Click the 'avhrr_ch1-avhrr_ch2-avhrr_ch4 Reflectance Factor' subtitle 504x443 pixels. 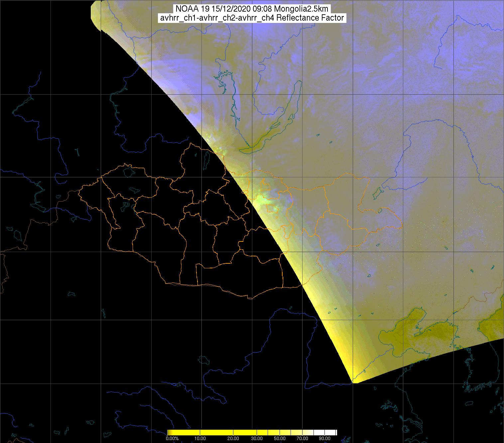[252, 18]
